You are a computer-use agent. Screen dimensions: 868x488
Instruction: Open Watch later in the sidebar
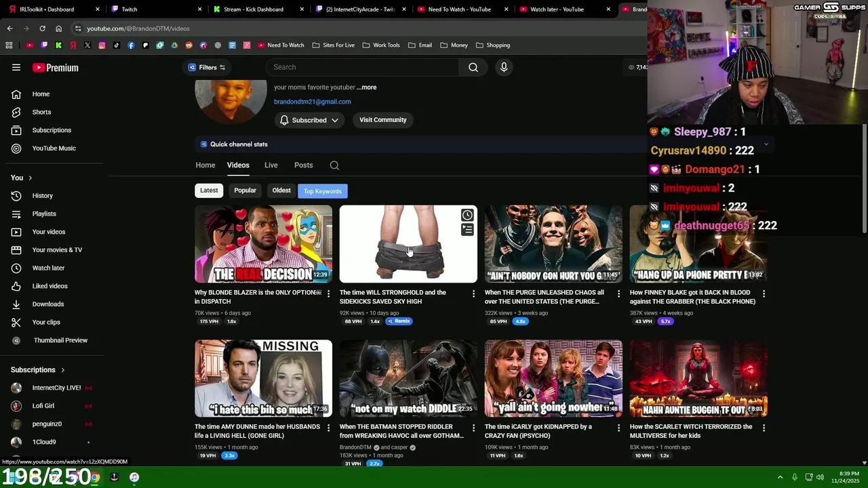48,268
